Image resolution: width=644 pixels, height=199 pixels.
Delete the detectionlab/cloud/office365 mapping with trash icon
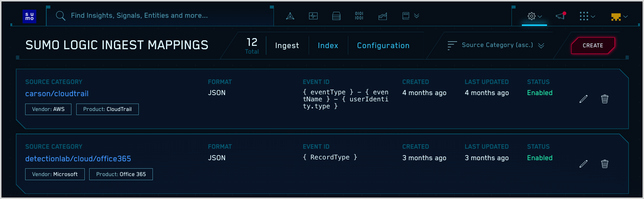(604, 164)
